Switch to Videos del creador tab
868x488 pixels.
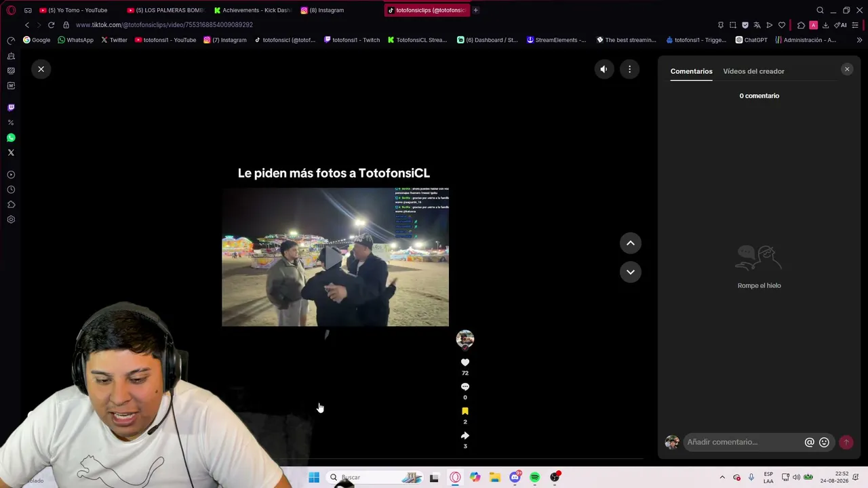753,71
